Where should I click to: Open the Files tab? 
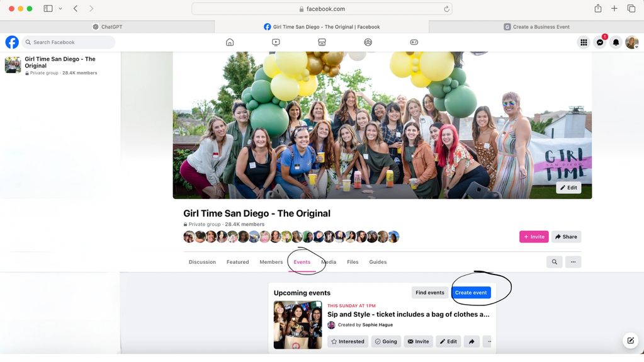coord(353,262)
